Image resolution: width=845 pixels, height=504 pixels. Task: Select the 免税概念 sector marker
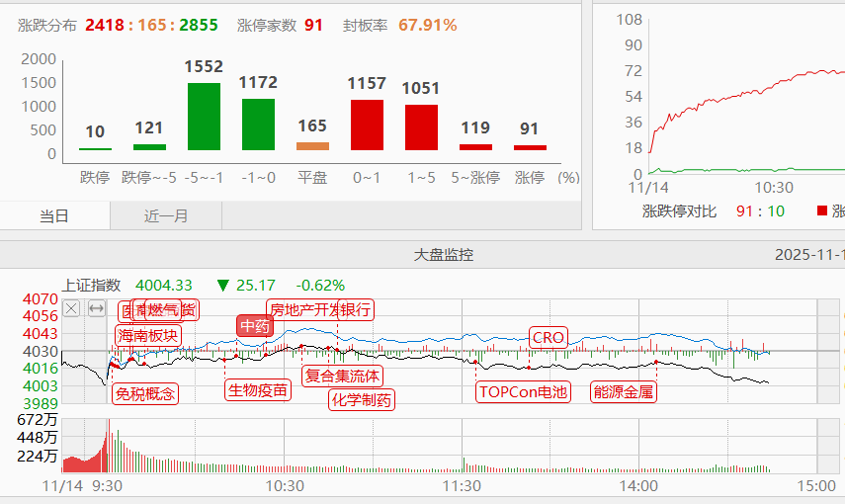pos(145,393)
